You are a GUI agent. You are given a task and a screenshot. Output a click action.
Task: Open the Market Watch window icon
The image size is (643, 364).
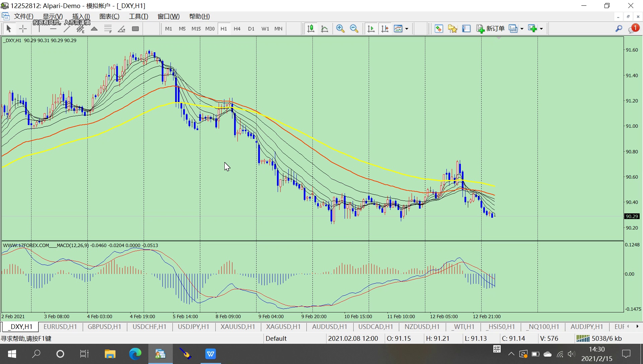point(439,29)
